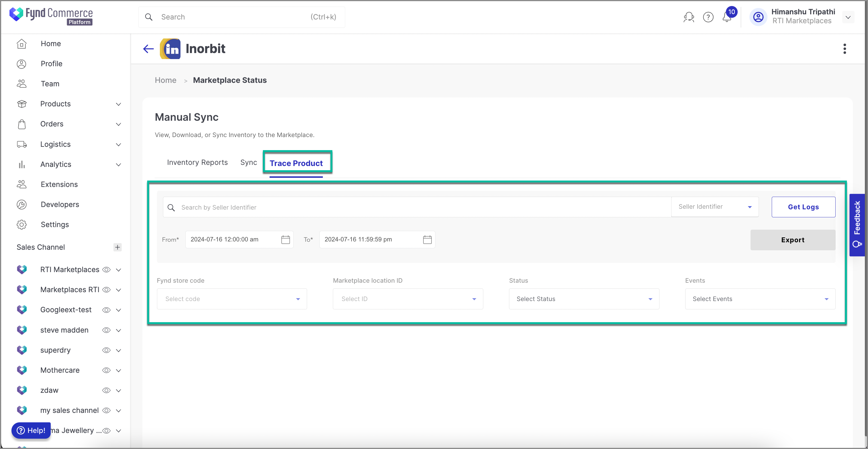Open the help question mark icon
The height and width of the screenshot is (449, 868).
point(708,17)
